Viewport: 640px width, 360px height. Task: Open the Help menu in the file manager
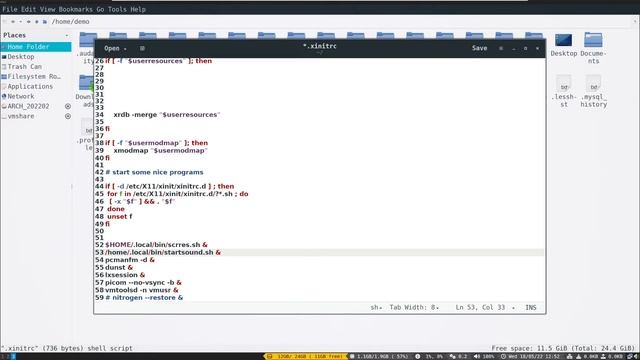[138, 9]
